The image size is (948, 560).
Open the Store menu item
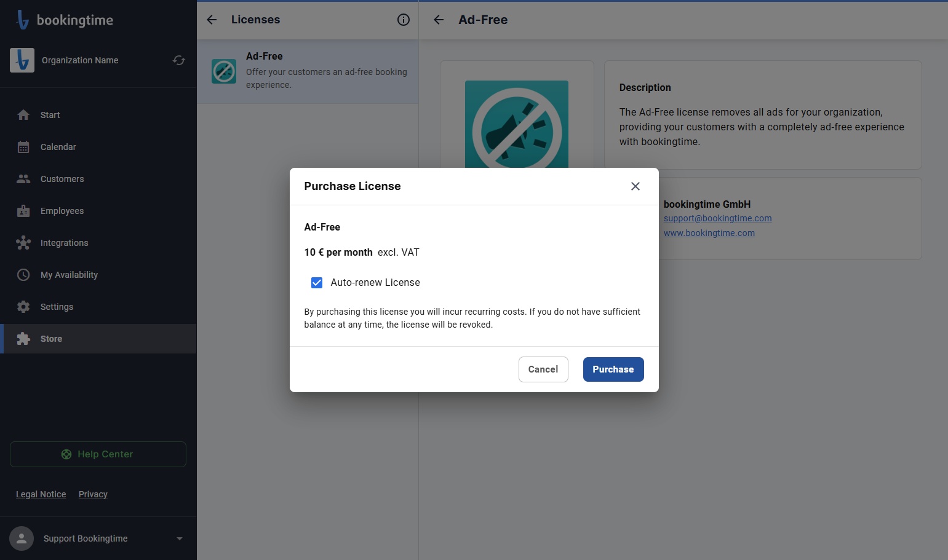(x=98, y=339)
